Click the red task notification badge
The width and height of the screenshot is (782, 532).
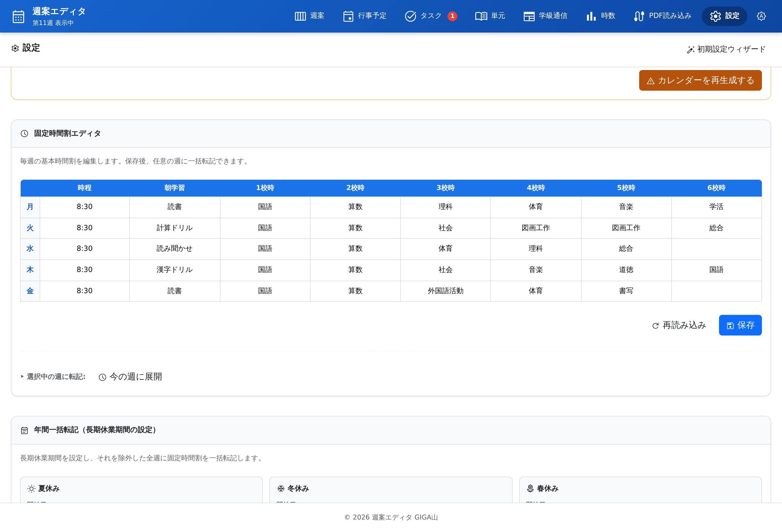452,16
